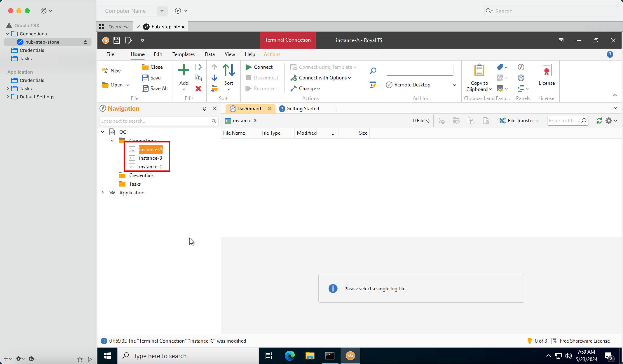The height and width of the screenshot is (364, 623).
Task: Open the Templates ribbon tab
Action: pos(183,54)
